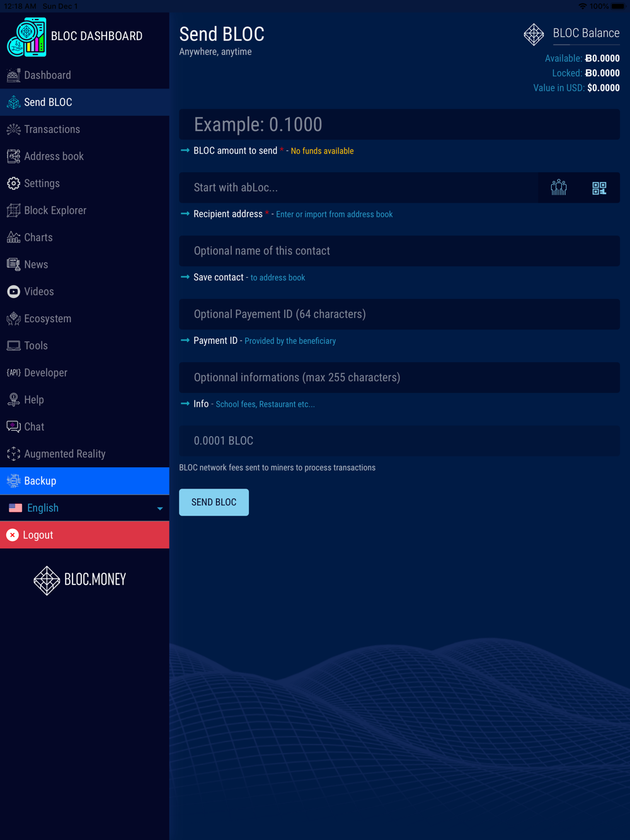Open the Ecosystem menu item

point(84,319)
